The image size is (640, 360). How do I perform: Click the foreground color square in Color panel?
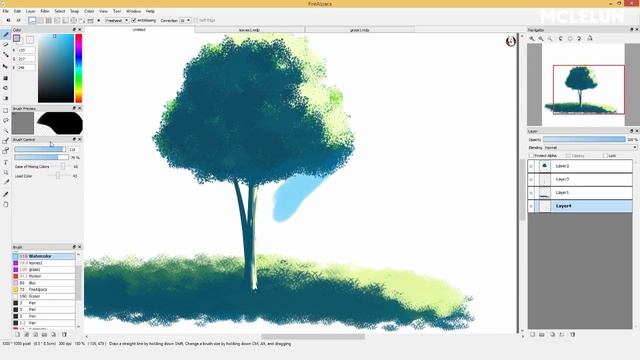(x=17, y=38)
